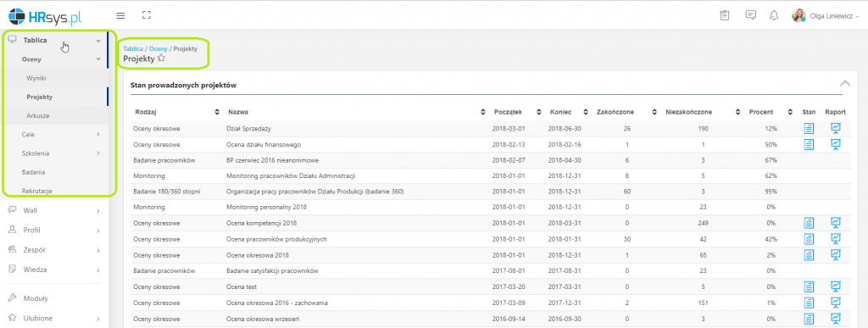The width and height of the screenshot is (868, 328).
Task: Click the 2017-08-01 start date cell
Action: pos(508,271)
